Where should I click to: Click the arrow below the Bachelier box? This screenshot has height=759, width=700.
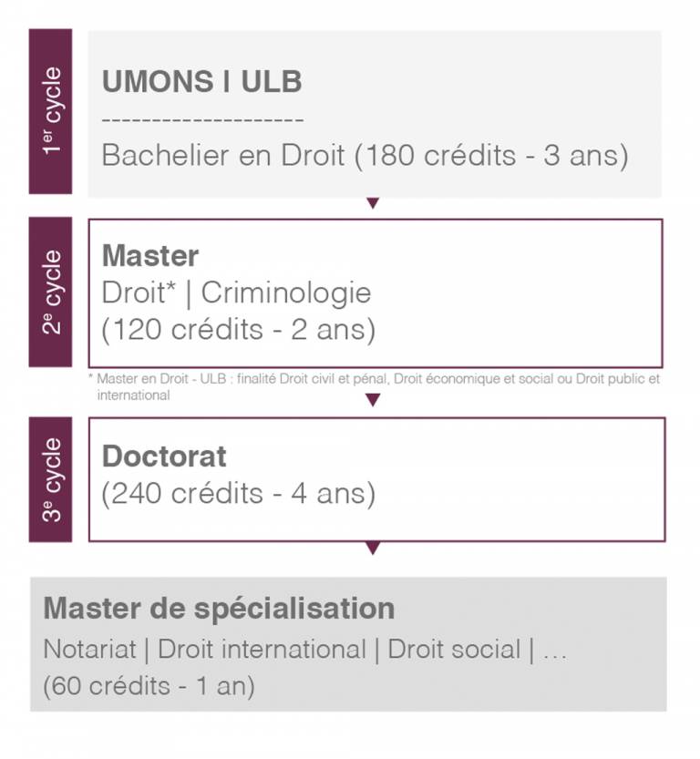[x=373, y=203]
